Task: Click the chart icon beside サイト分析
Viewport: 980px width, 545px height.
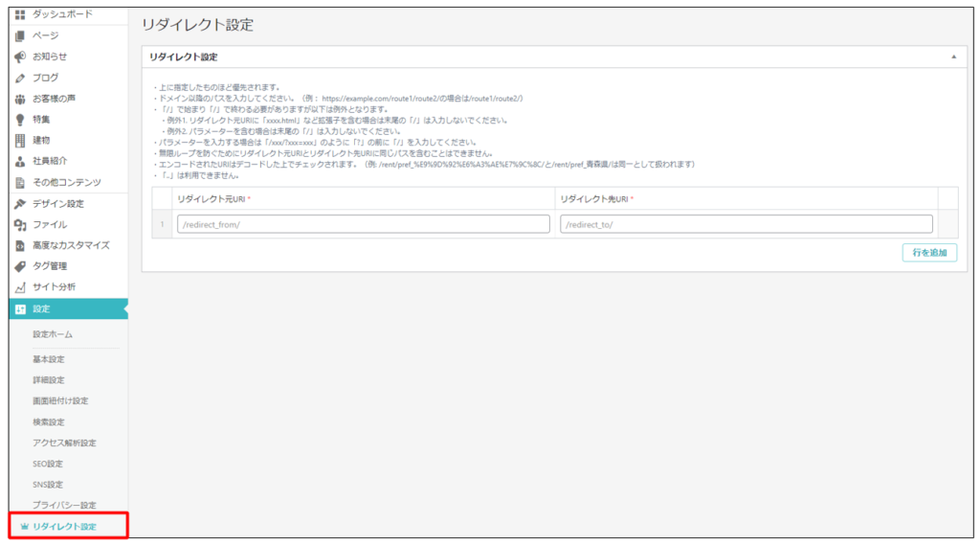Action: (19, 287)
